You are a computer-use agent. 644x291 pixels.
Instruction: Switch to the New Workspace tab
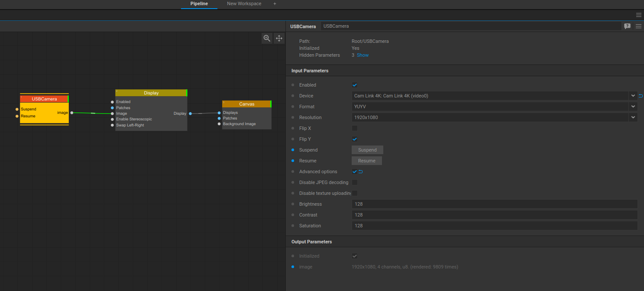(x=244, y=4)
